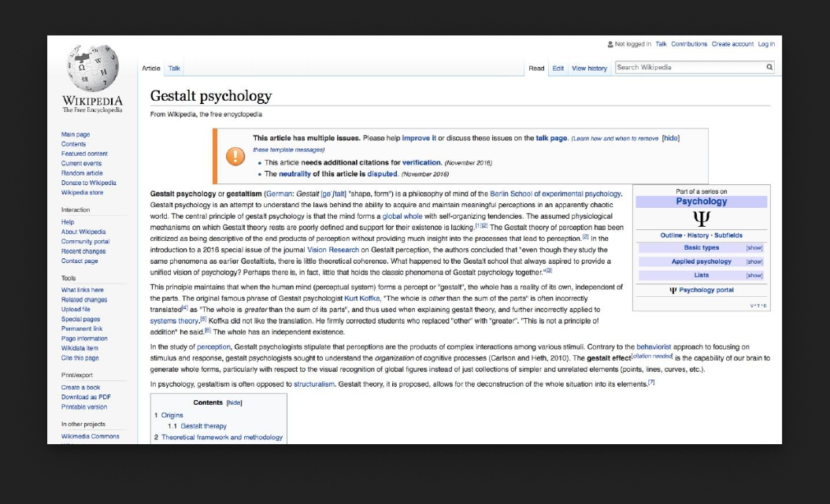830x504 pixels.
Task: Jump to Origins in Contents
Action: pos(172,416)
